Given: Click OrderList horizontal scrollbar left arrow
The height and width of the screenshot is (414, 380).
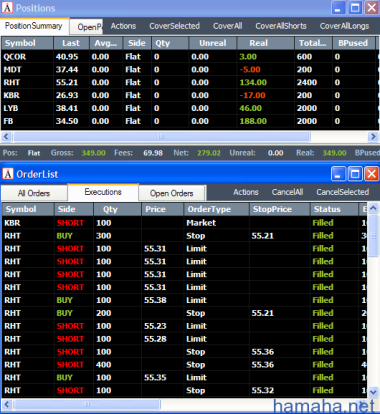Looking at the screenshot, I should (7, 405).
